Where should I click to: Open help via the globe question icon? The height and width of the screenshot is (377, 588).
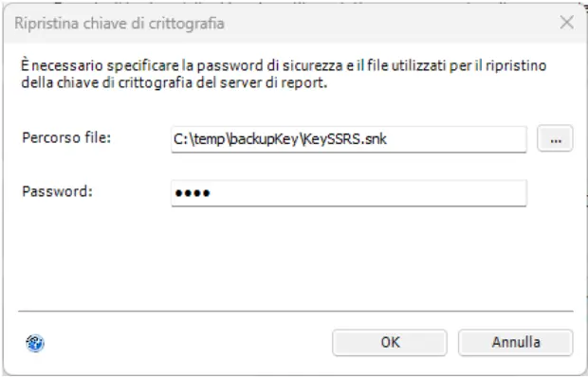pyautogui.click(x=35, y=343)
